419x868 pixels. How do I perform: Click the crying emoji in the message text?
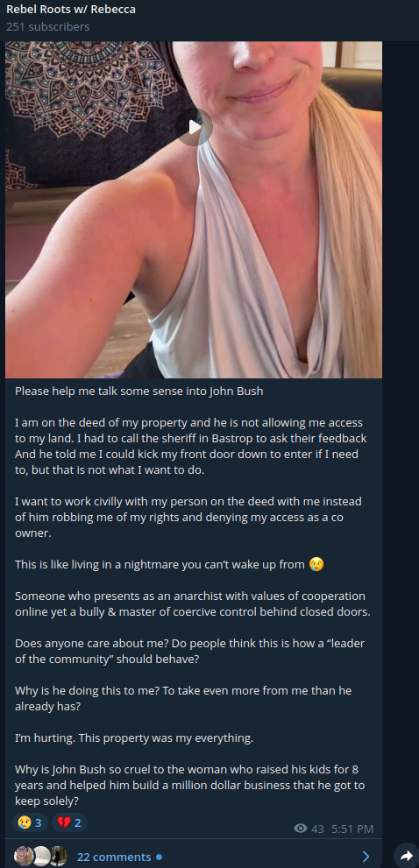(x=316, y=564)
